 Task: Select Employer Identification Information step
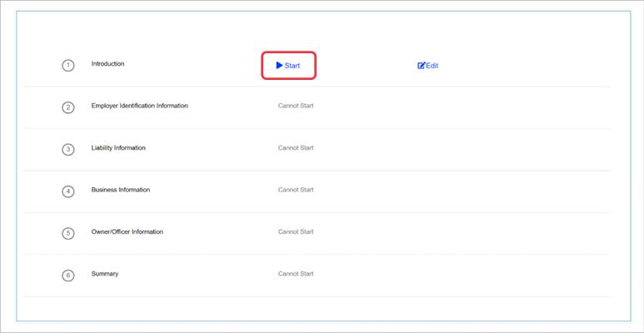click(139, 106)
